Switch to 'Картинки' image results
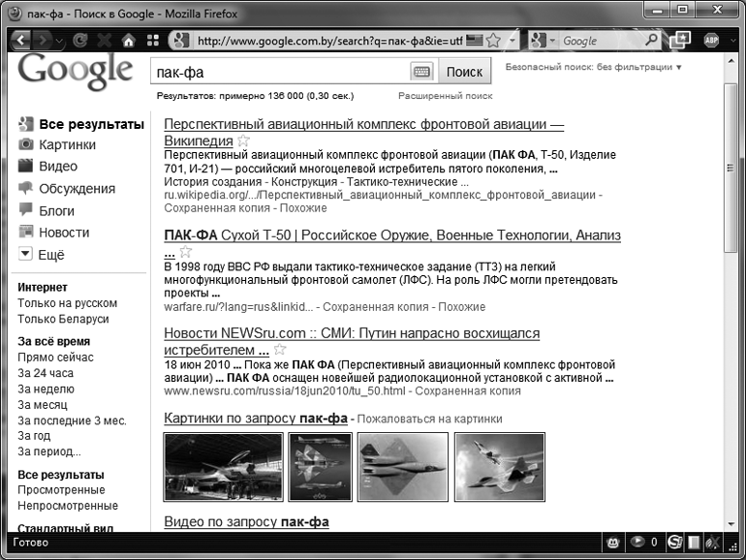Viewport: 746px width, 560px height. [x=67, y=144]
